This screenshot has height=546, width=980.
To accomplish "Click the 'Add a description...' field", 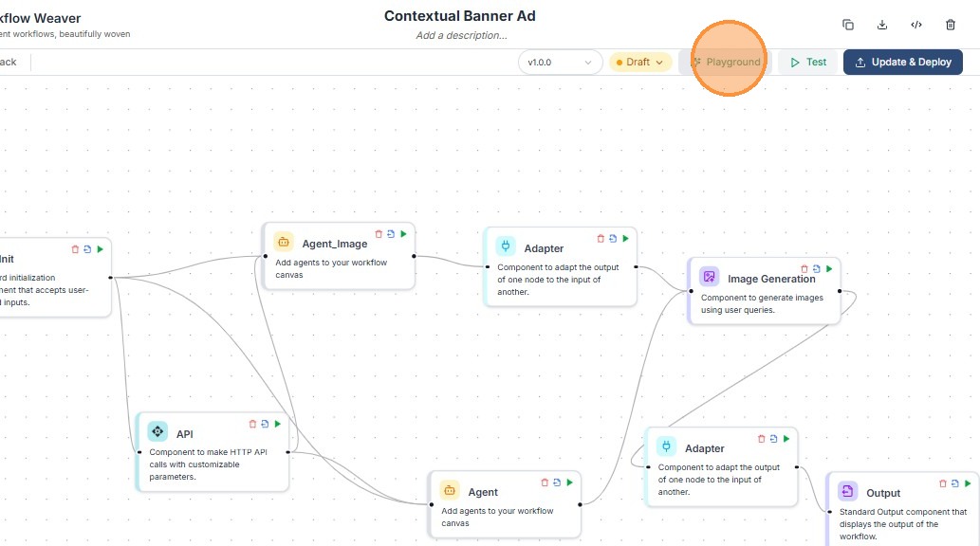I will tap(461, 36).
